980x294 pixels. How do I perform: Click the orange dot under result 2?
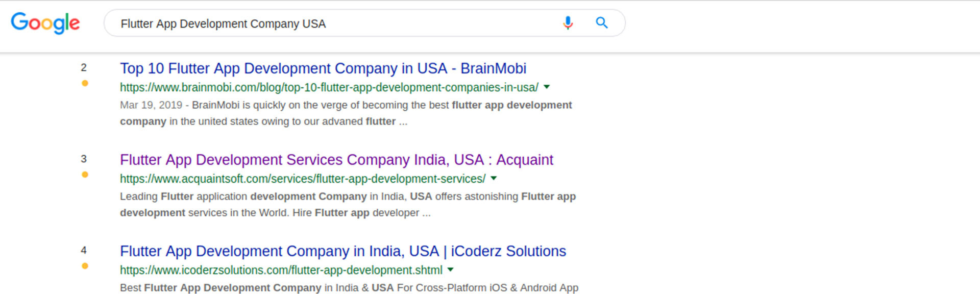[x=85, y=83]
